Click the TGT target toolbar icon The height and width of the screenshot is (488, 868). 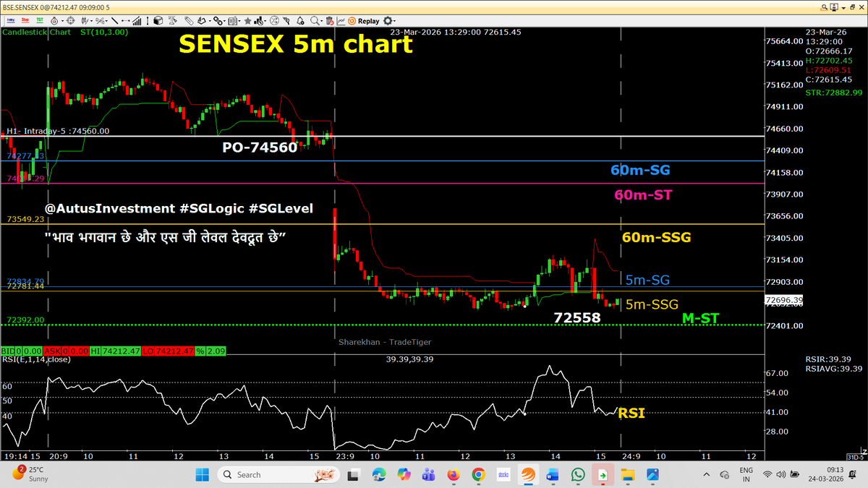click(40, 21)
